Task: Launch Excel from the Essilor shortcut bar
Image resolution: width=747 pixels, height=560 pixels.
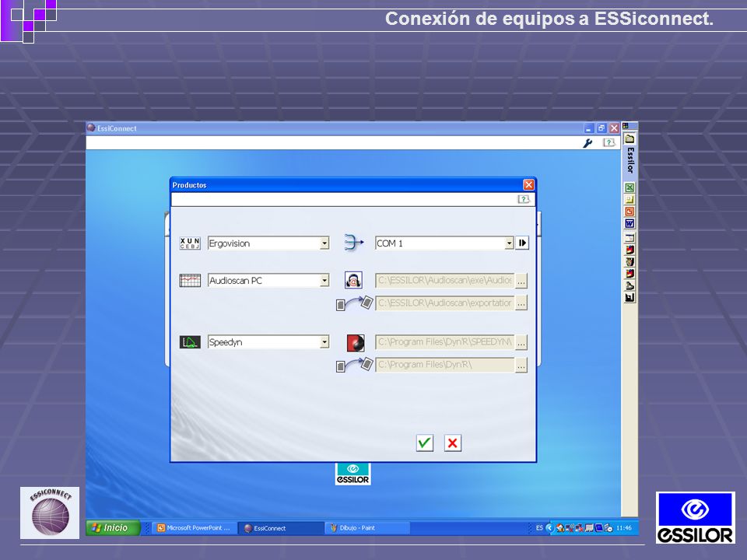Action: click(x=630, y=187)
